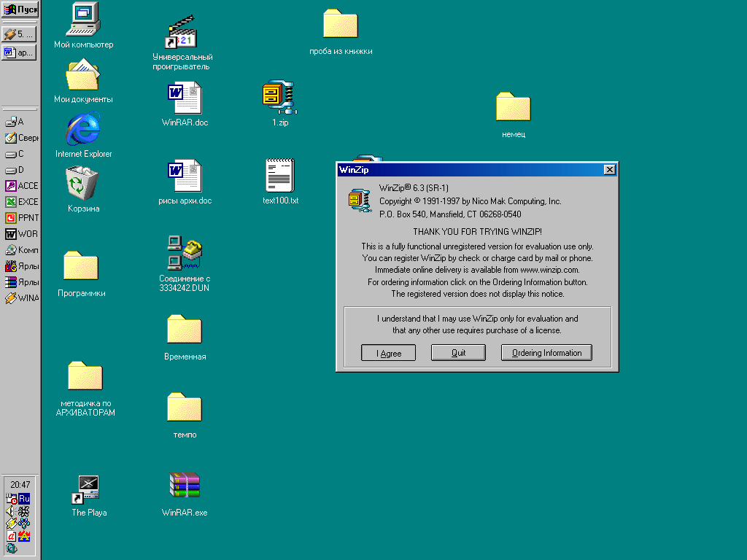Launch EXCE Excel shortcut in toolbar

click(21, 202)
